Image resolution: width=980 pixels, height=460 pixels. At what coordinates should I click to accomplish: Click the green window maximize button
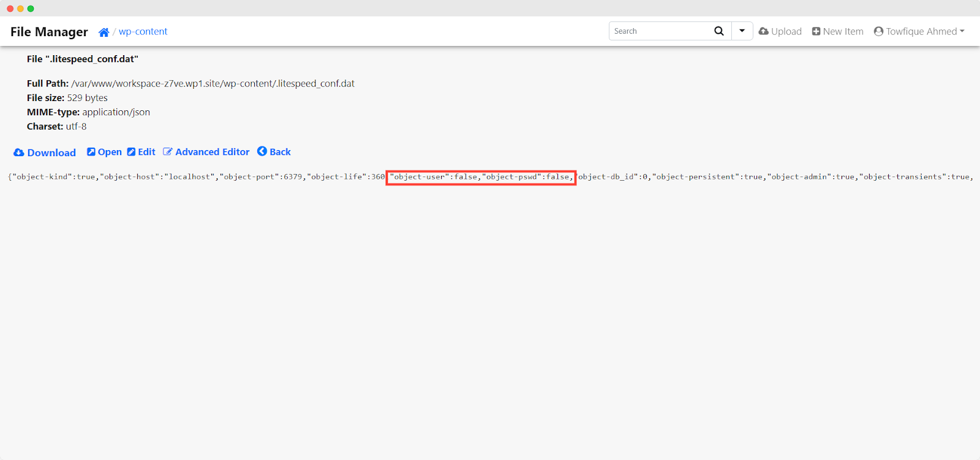(x=31, y=9)
